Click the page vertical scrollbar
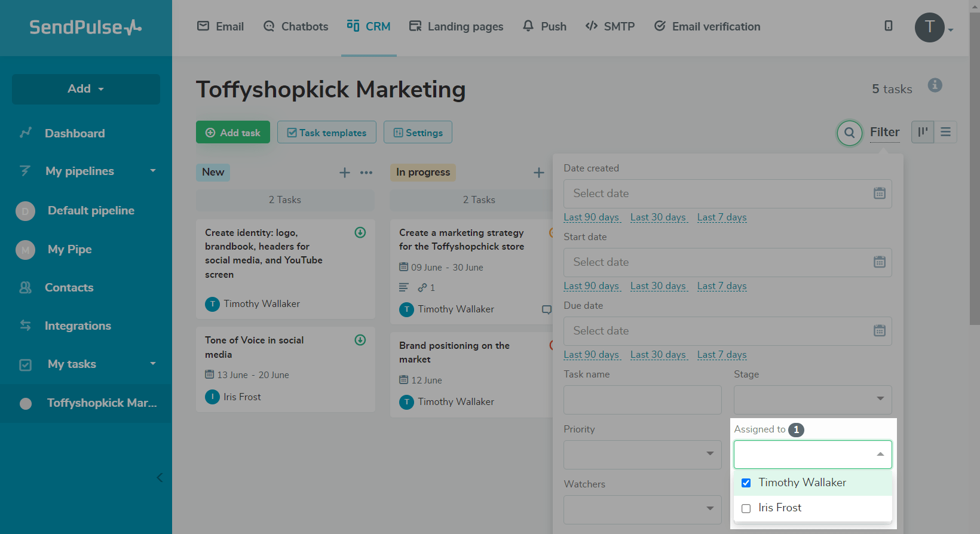Viewport: 980px width, 534px height. (975, 167)
